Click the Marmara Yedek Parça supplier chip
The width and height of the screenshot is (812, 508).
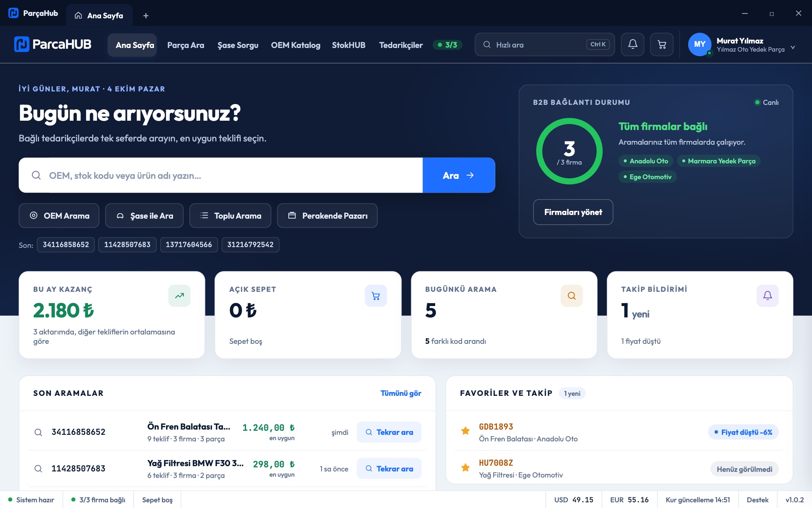pyautogui.click(x=719, y=161)
